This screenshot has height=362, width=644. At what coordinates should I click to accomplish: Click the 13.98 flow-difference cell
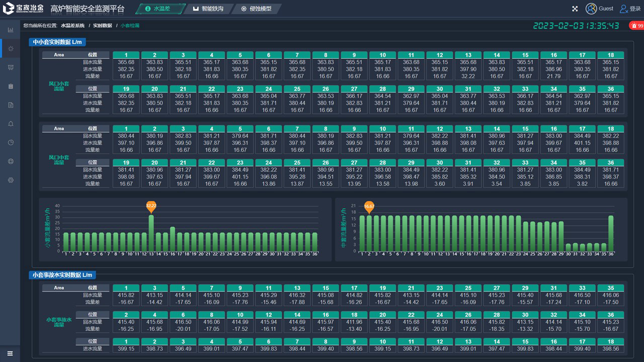411,184
